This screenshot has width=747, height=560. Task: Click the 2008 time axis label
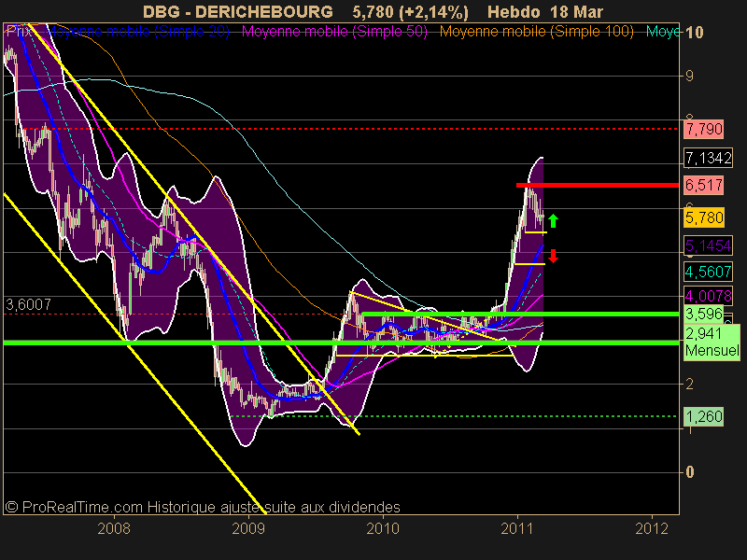pos(114,528)
